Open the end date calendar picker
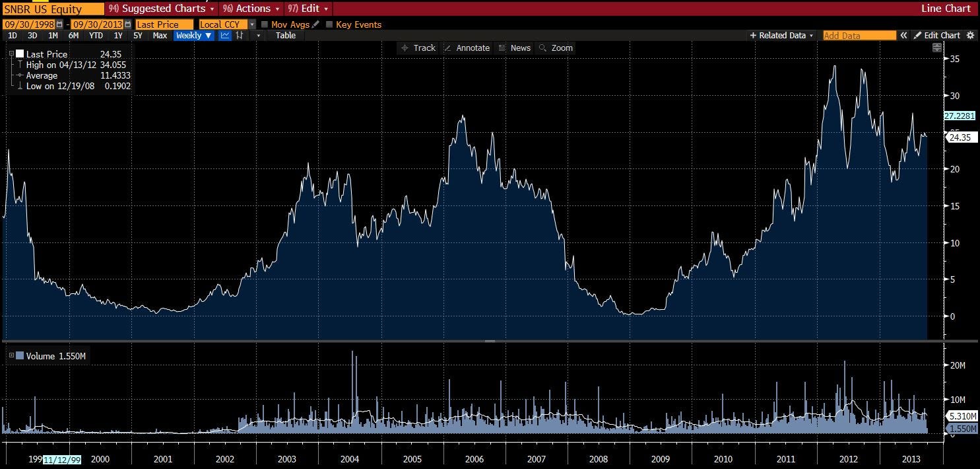The width and height of the screenshot is (980, 469). point(127,24)
